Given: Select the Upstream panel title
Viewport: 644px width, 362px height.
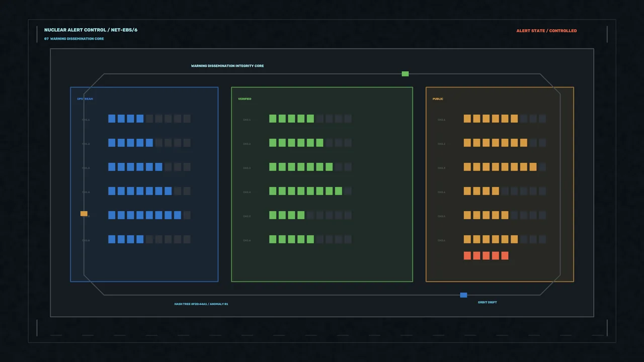Looking at the screenshot, I should pyautogui.click(x=85, y=99).
